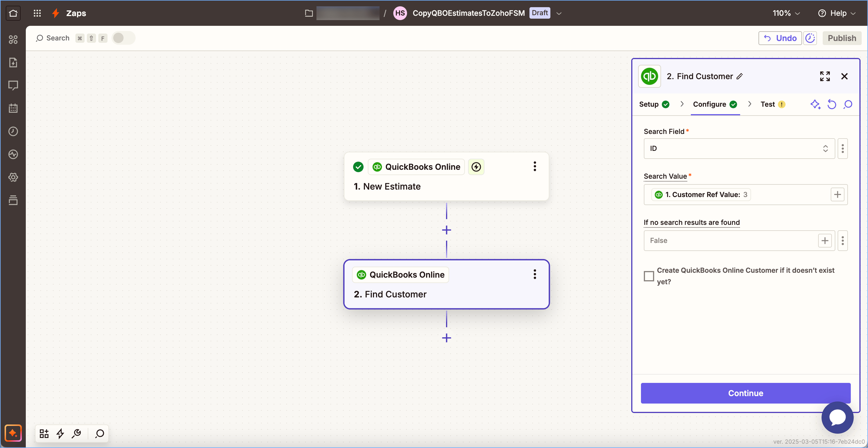Image resolution: width=868 pixels, height=448 pixels.
Task: Check Create QuickBooks Online Customer checkbox
Action: coord(649,276)
